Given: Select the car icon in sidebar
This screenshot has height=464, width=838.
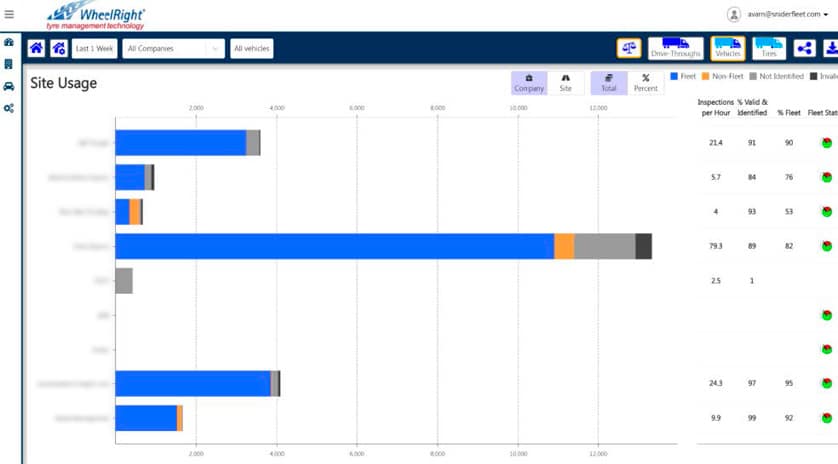Looking at the screenshot, I should (x=9, y=85).
